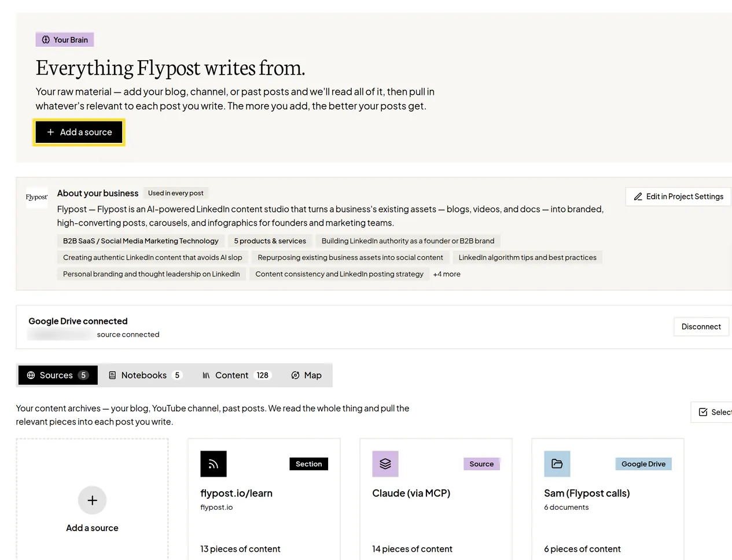The image size is (732, 560).
Task: Click the 5 products & services tag
Action: pyautogui.click(x=270, y=241)
